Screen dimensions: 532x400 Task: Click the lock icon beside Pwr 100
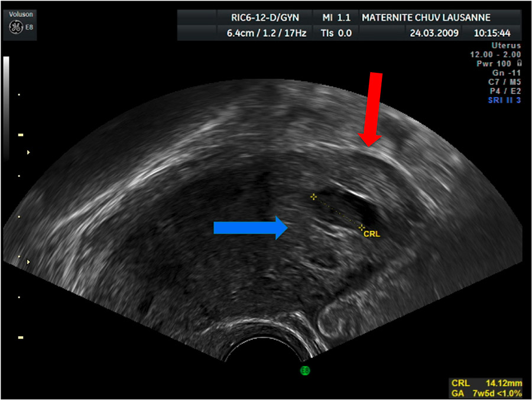point(518,62)
